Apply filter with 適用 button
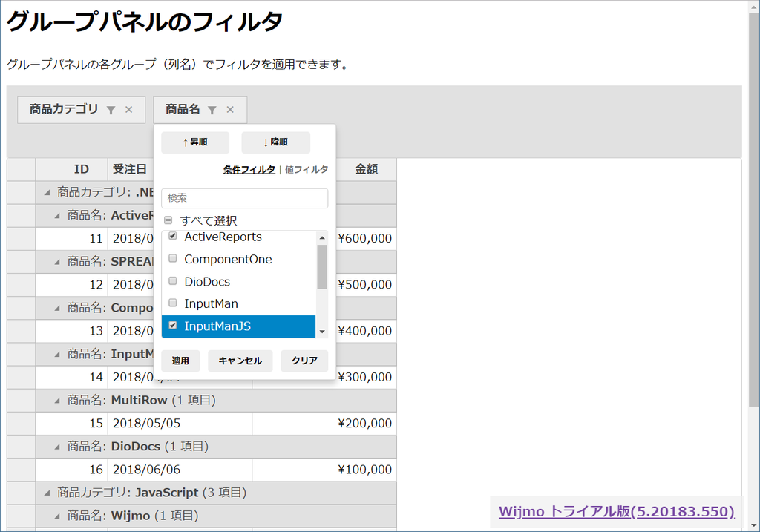The image size is (760, 532). point(180,361)
